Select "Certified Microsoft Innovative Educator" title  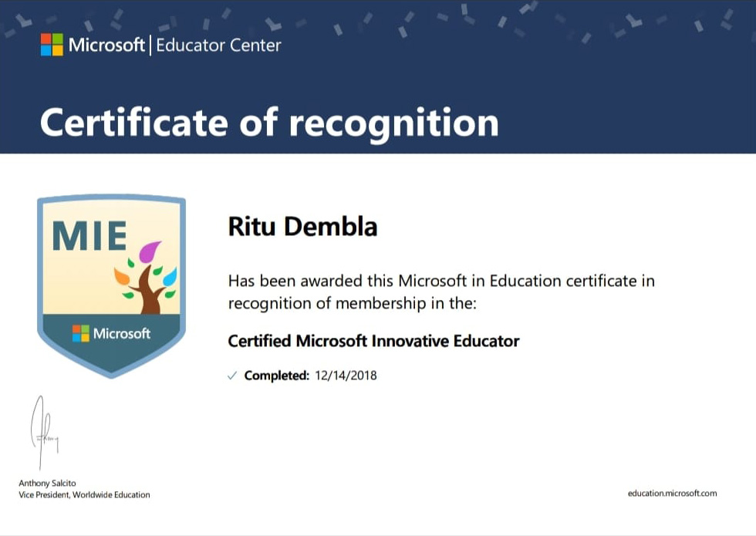(373, 341)
